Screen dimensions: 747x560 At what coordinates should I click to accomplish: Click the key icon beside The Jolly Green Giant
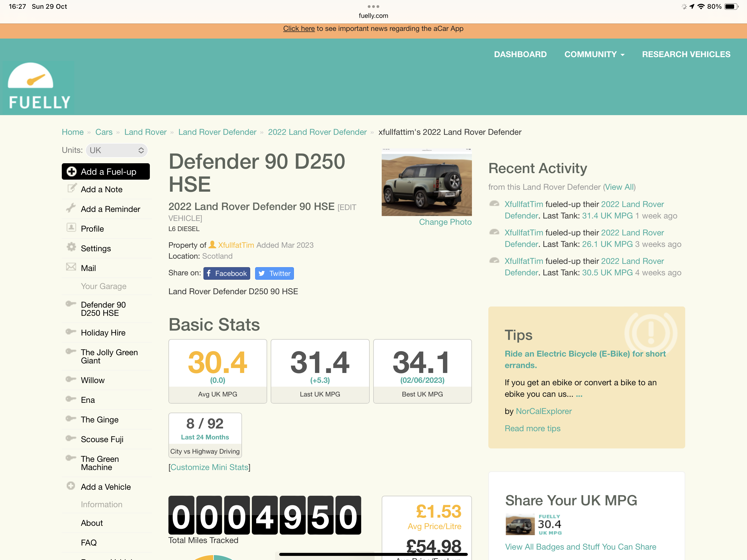(71, 351)
